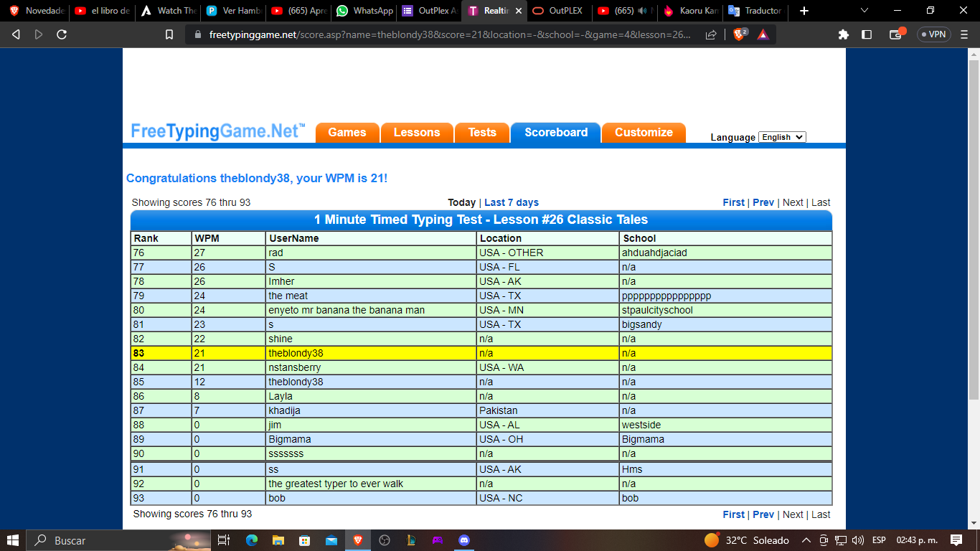
Task: Open the notification center
Action: (956, 540)
